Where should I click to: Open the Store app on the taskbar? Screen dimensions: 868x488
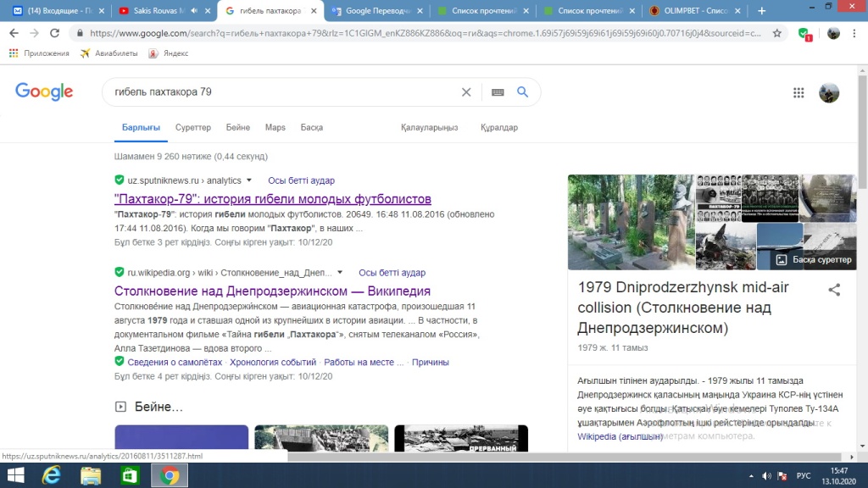pyautogui.click(x=130, y=475)
